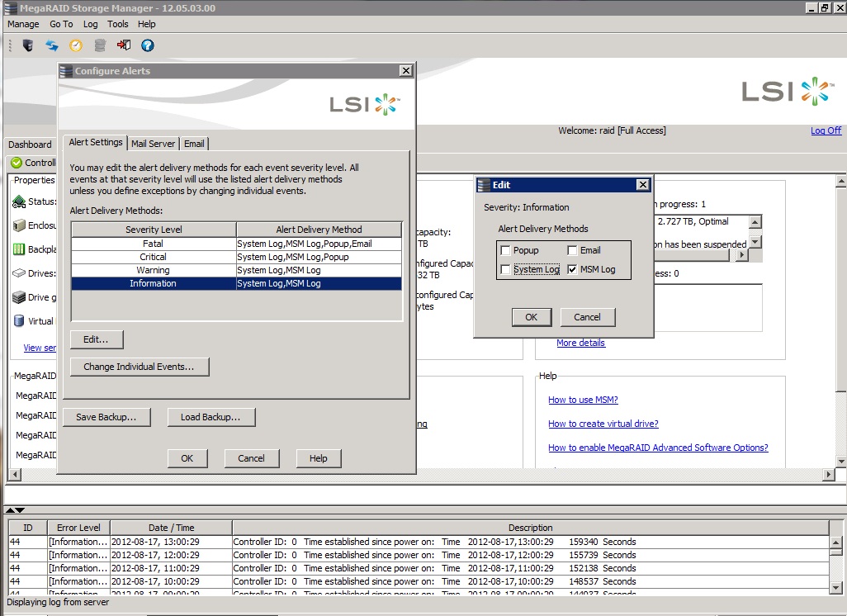
Task: Click OK in the Edit dialog
Action: [x=531, y=317]
